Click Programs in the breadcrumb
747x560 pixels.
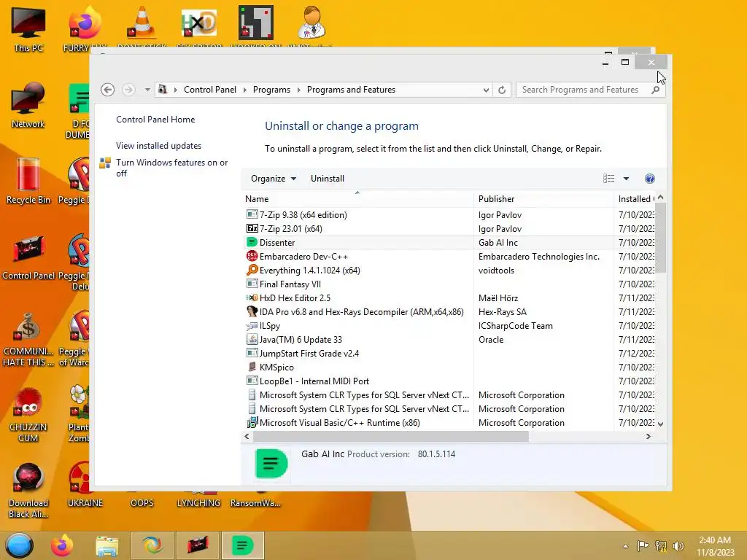[x=271, y=90]
